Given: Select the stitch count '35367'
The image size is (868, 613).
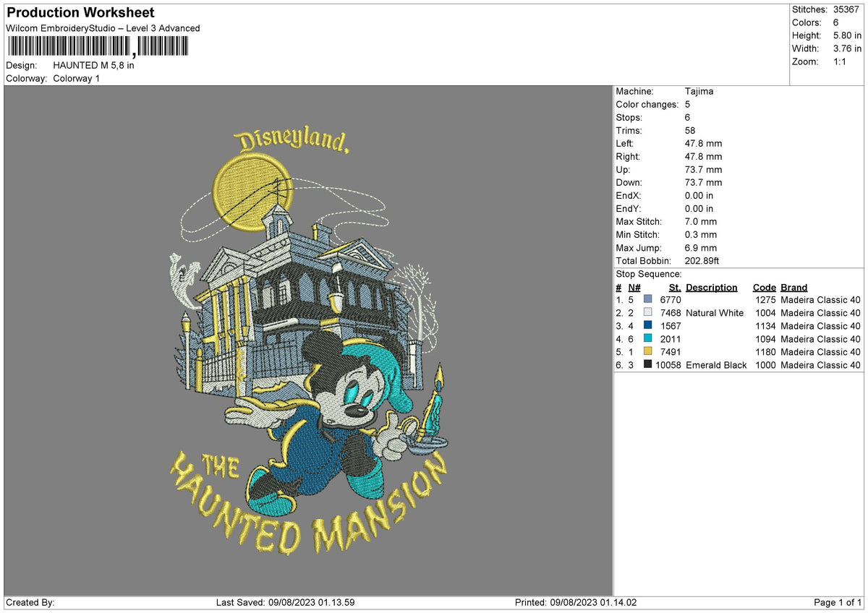Looking at the screenshot, I should pos(847,9).
